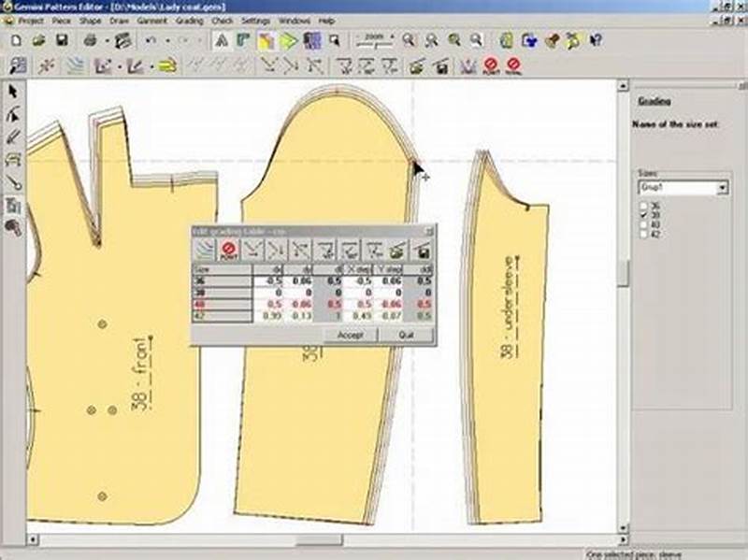Save the Lady coat model via Save icon

[x=59, y=39]
